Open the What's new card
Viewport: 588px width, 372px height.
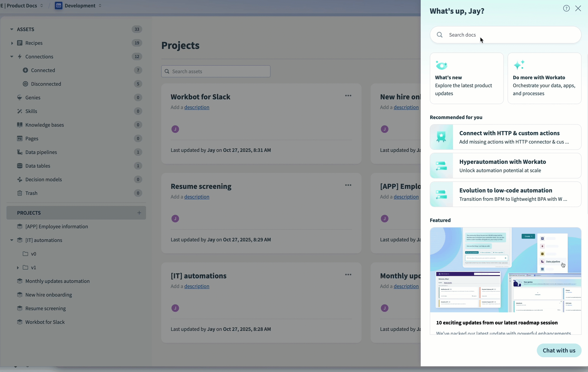pyautogui.click(x=466, y=78)
